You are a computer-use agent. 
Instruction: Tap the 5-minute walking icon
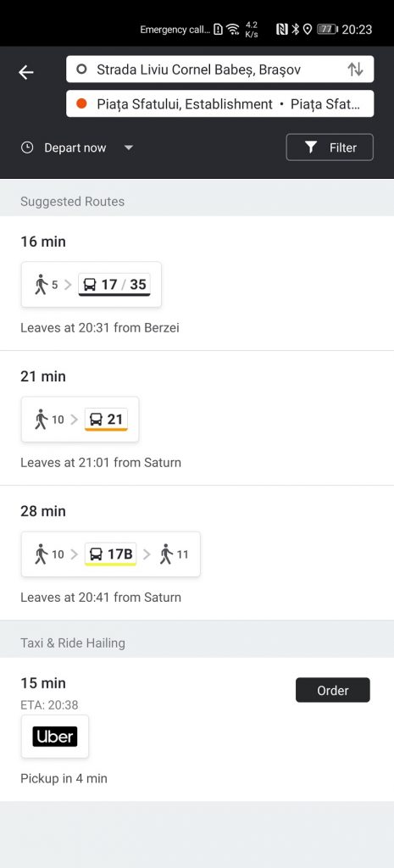coord(41,285)
